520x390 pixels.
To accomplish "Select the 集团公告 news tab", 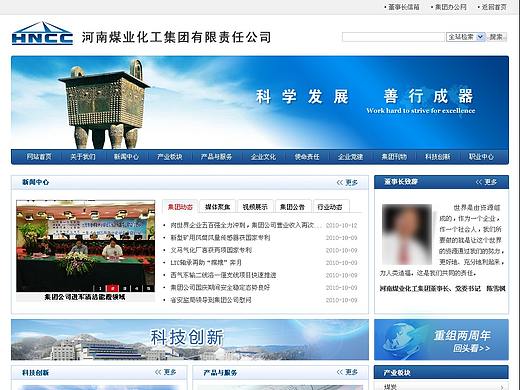I will pos(292,207).
